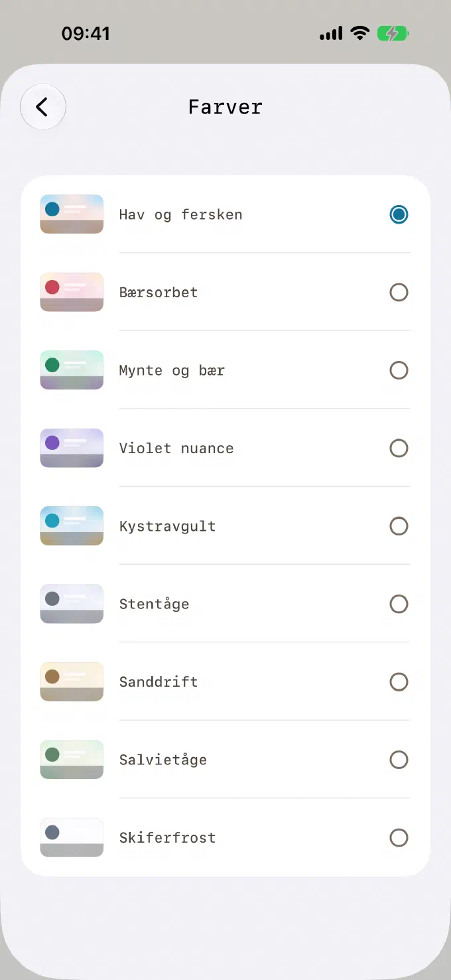Select the Skiferfrost radio button
This screenshot has width=451, height=980.
pyautogui.click(x=399, y=838)
